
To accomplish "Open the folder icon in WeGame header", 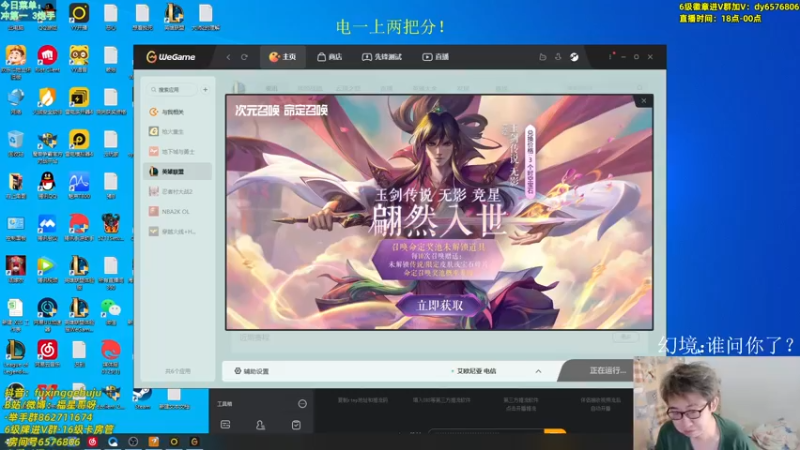I will 543,57.
